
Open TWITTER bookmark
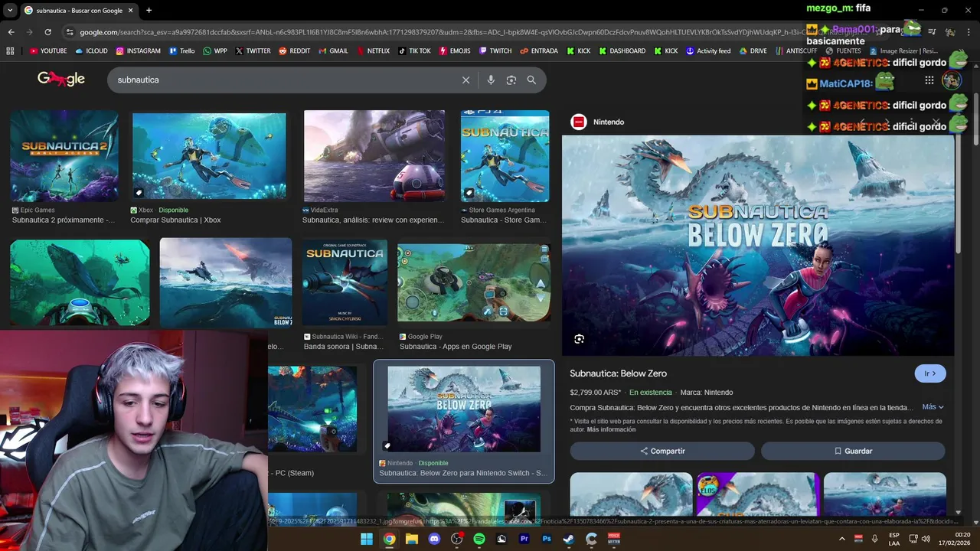(253, 51)
